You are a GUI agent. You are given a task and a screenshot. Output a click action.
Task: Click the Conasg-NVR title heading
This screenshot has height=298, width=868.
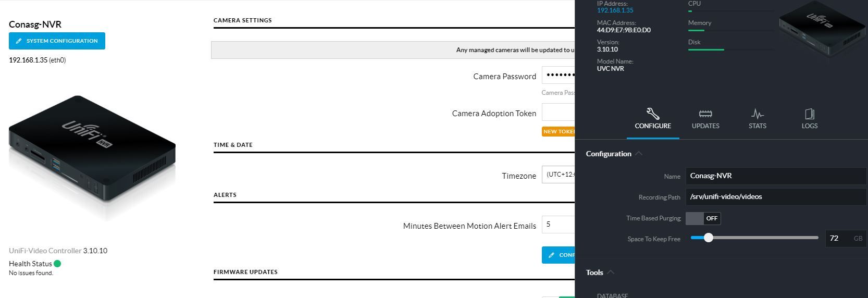click(35, 24)
